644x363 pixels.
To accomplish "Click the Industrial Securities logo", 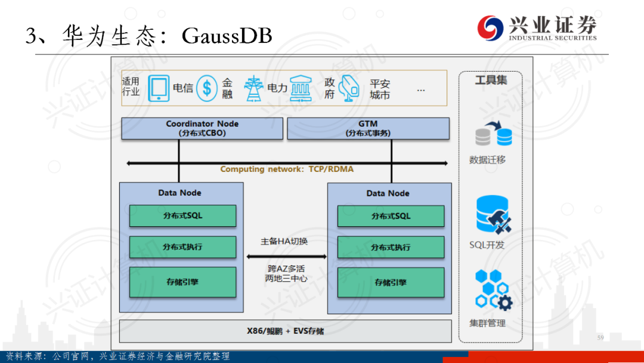I will 535,27.
